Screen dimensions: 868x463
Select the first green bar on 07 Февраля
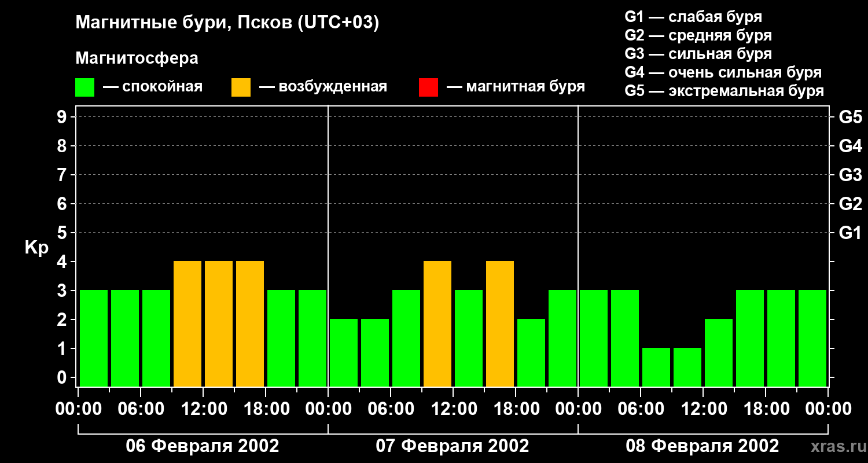(x=344, y=352)
